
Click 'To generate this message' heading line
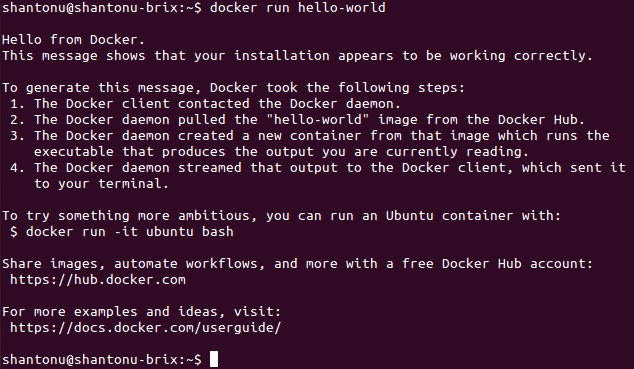click(x=234, y=88)
